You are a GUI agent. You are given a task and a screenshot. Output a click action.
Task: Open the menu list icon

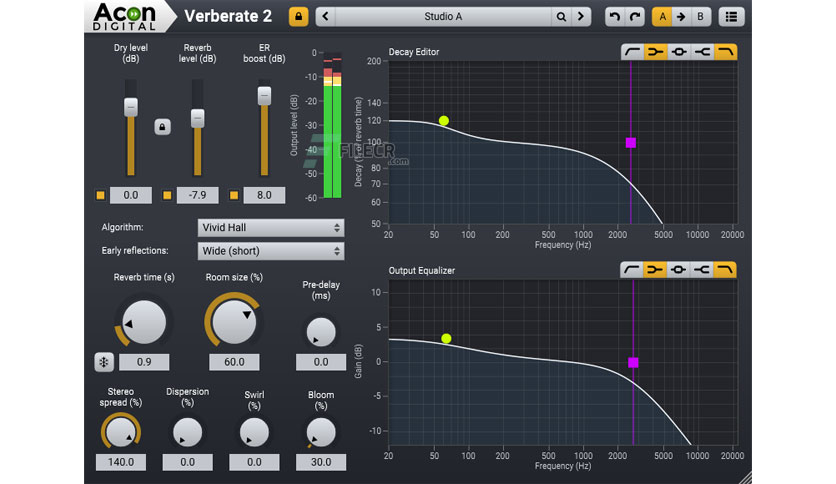pyautogui.click(x=731, y=17)
